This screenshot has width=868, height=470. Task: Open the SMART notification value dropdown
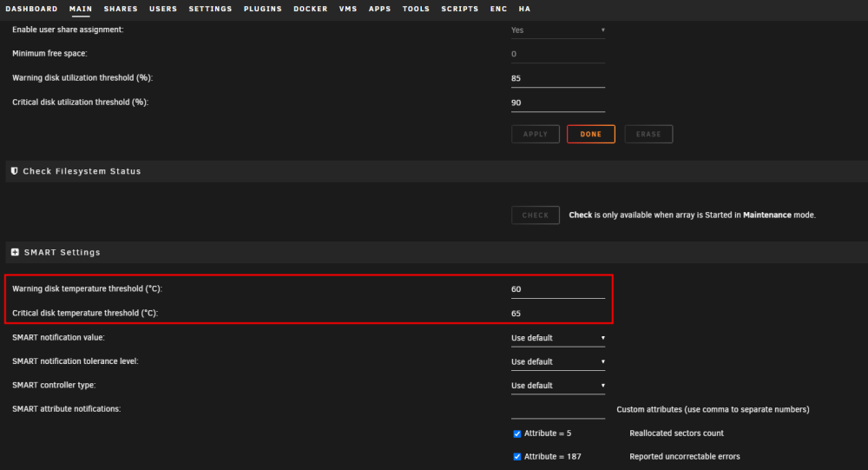coord(558,338)
